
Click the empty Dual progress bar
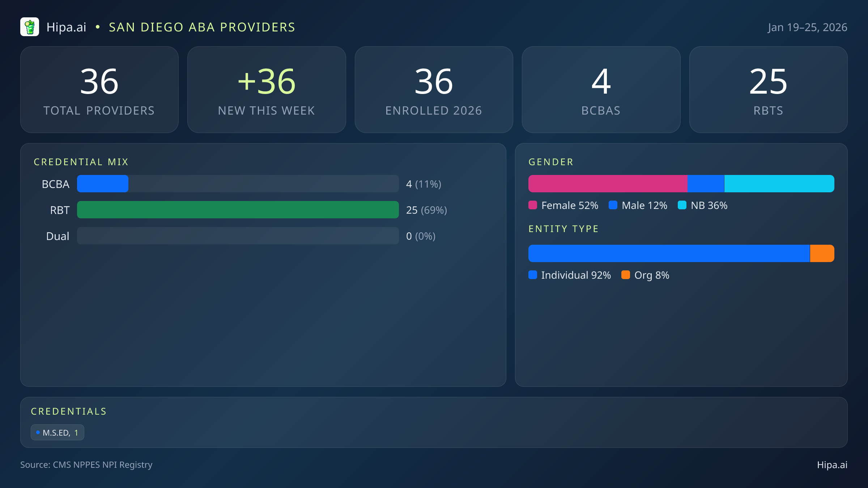pos(238,236)
